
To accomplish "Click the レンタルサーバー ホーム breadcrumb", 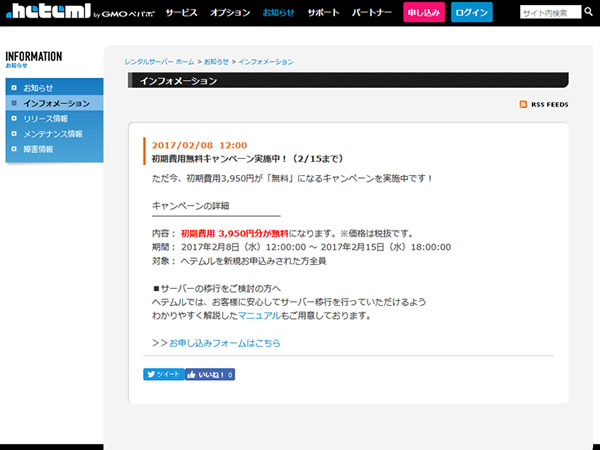I will pos(159,62).
